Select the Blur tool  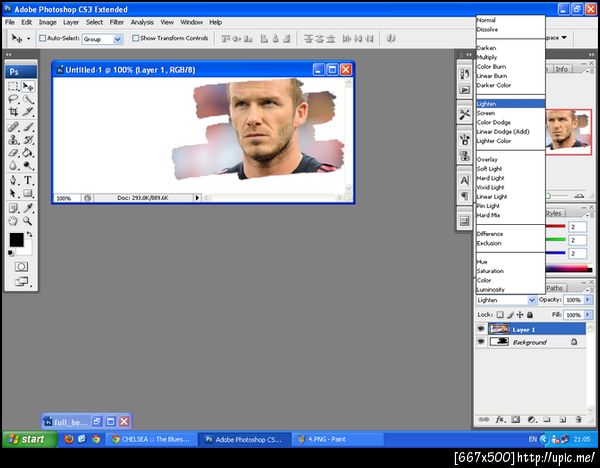tap(13, 165)
